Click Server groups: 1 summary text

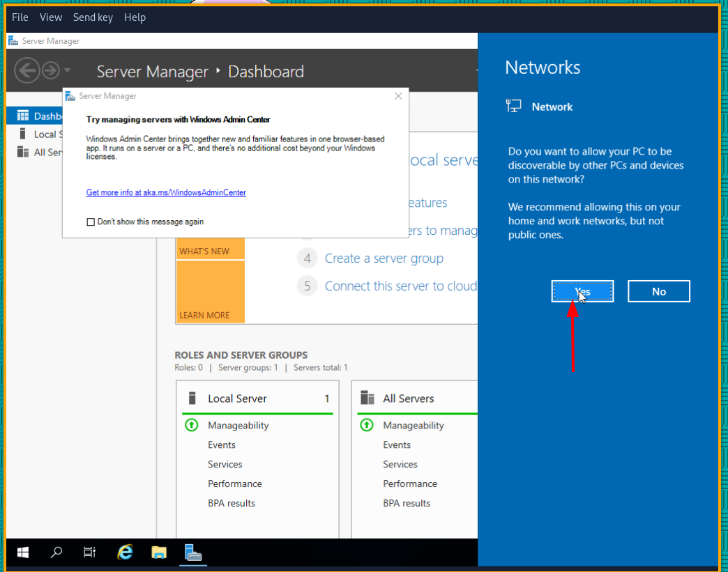248,368
